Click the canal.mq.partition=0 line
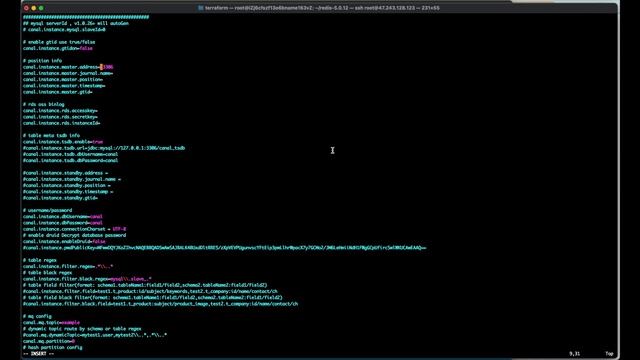 click(x=49, y=341)
